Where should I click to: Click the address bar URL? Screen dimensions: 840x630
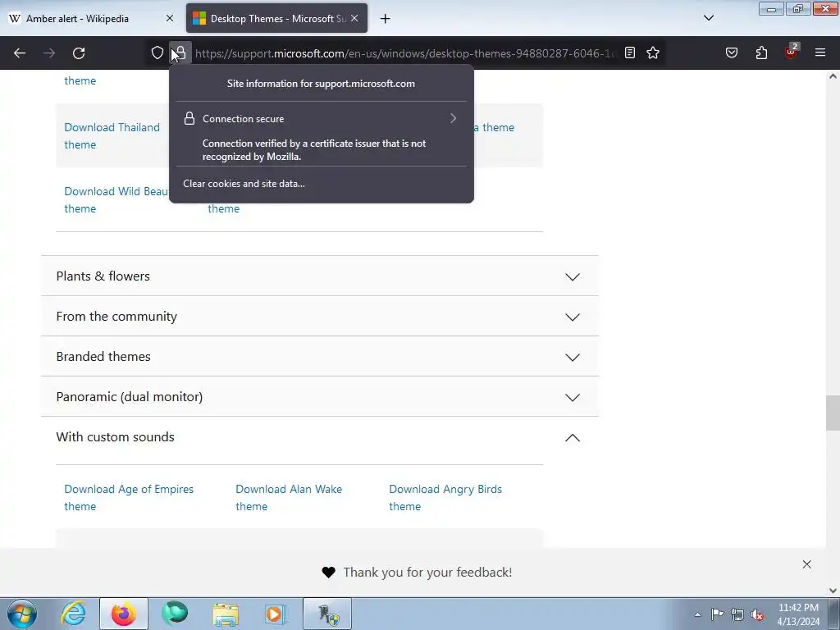pos(405,53)
